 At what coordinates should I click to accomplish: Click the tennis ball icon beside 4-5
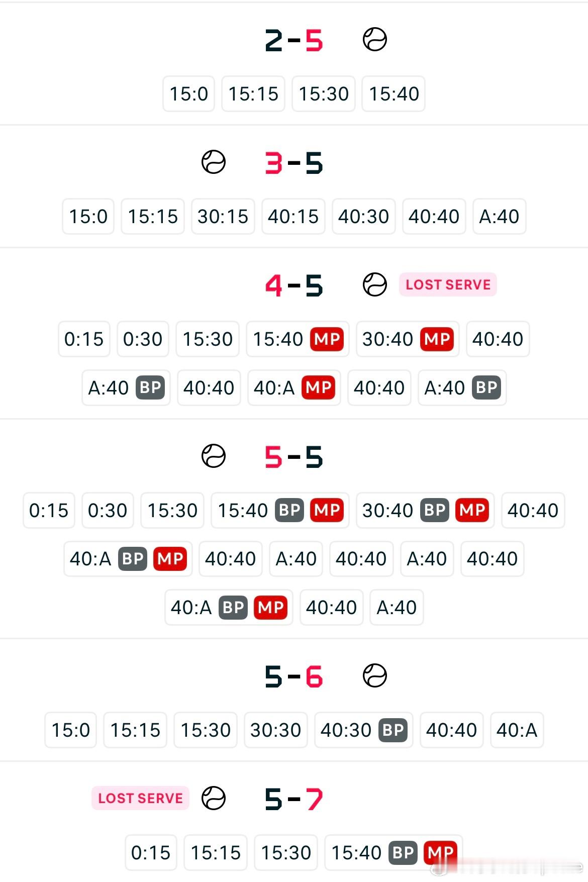(375, 284)
